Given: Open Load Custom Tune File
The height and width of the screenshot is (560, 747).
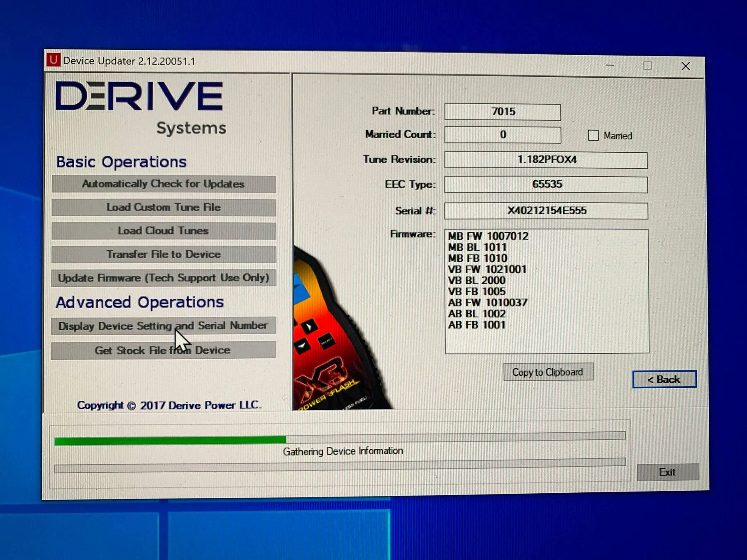Looking at the screenshot, I should pyautogui.click(x=164, y=207).
